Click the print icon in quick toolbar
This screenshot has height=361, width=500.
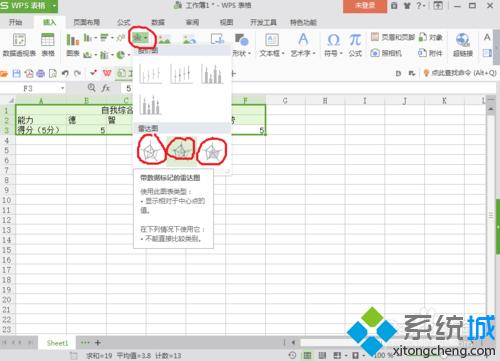click(x=41, y=73)
